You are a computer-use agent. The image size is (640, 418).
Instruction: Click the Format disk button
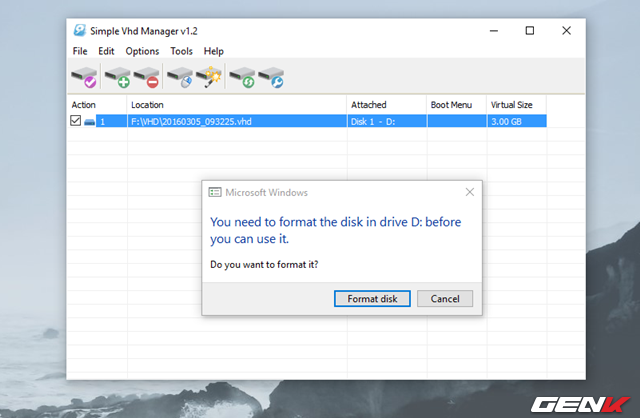pyautogui.click(x=372, y=299)
